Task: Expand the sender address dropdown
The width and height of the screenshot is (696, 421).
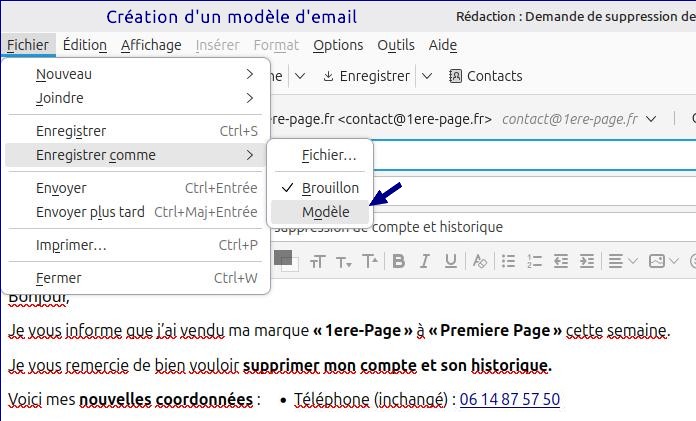Action: tap(652, 118)
